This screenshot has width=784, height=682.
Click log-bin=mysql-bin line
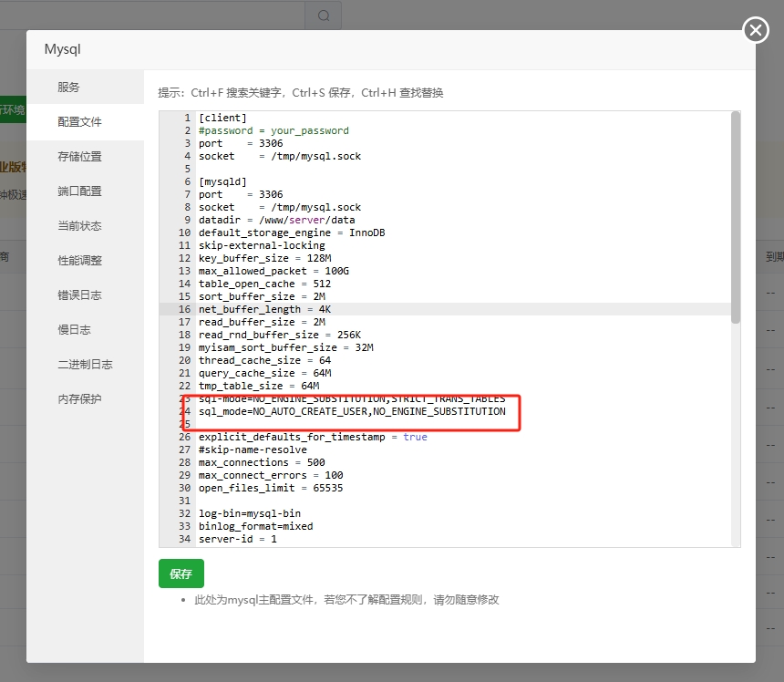coord(250,513)
